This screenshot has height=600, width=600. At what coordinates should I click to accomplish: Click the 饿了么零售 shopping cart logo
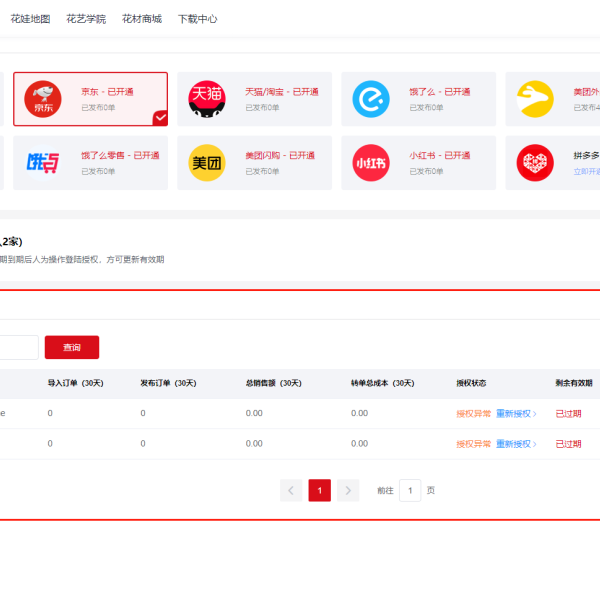tap(43, 163)
